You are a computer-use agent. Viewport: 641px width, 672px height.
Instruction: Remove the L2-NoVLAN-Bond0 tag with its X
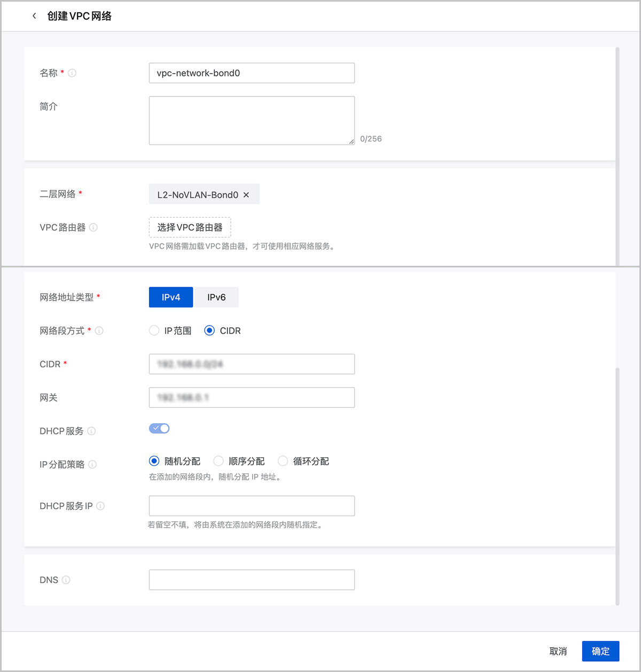pos(246,195)
